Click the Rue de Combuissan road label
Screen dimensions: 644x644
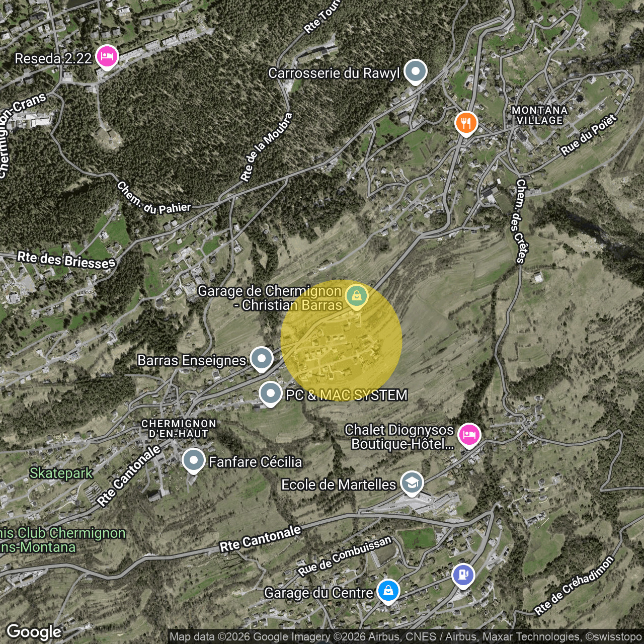[x=344, y=556]
